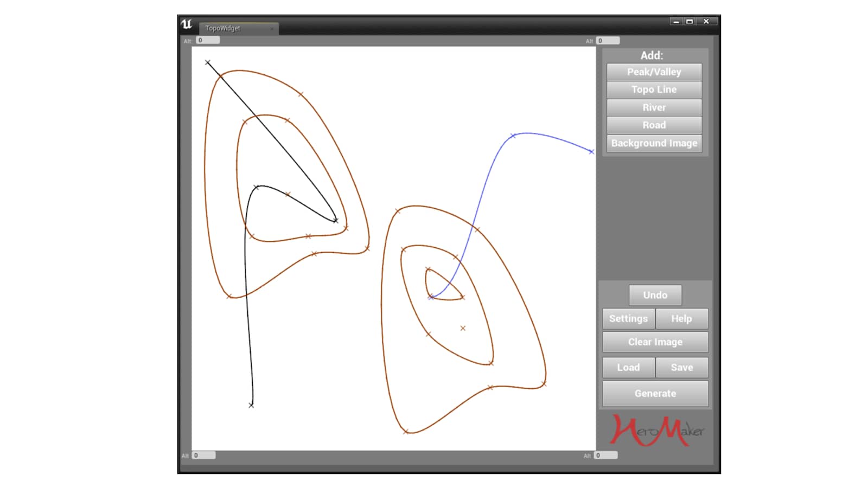The height and width of the screenshot is (488, 868).
Task: Choose the Road add button
Action: point(654,125)
